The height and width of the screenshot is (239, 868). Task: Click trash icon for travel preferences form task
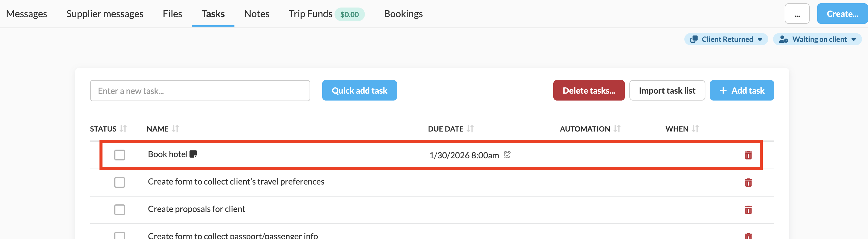click(748, 183)
